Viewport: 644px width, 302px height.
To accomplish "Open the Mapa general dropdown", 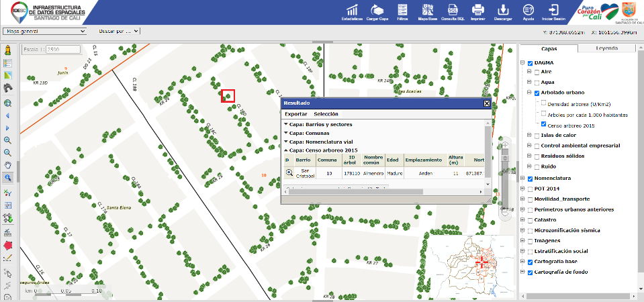I will (x=45, y=31).
